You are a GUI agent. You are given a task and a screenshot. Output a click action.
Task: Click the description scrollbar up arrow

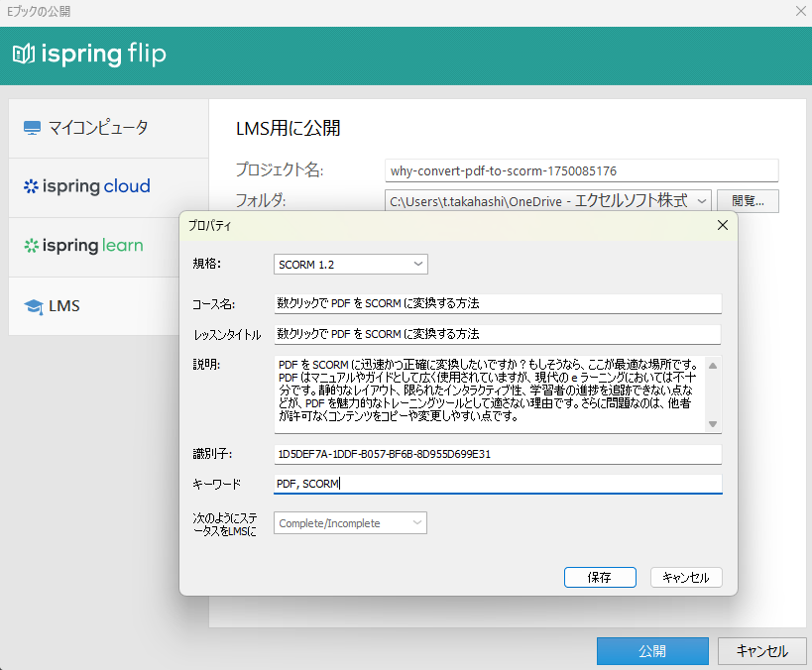point(713,366)
